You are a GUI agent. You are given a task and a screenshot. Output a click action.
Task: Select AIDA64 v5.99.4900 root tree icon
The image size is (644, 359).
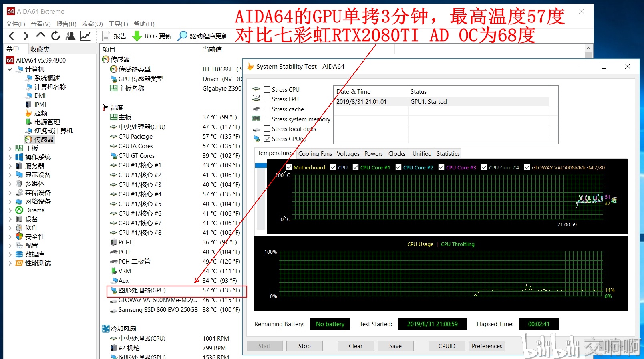click(10, 60)
